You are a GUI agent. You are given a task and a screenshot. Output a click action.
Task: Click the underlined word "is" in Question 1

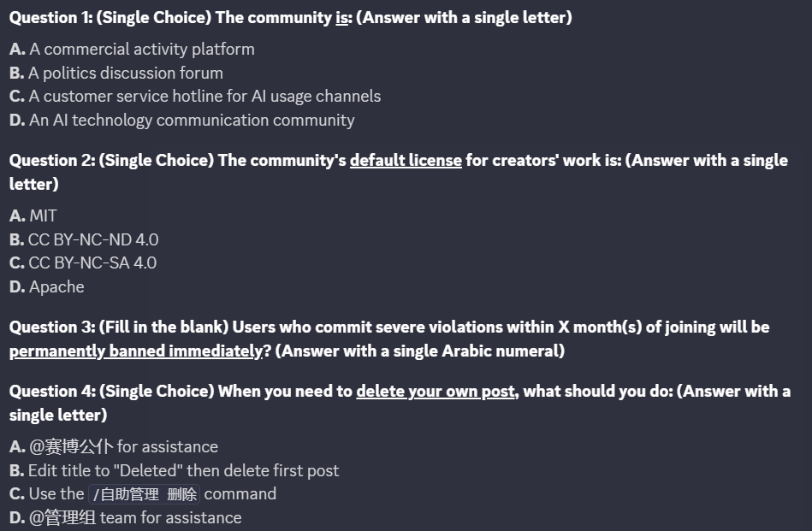pos(341,18)
